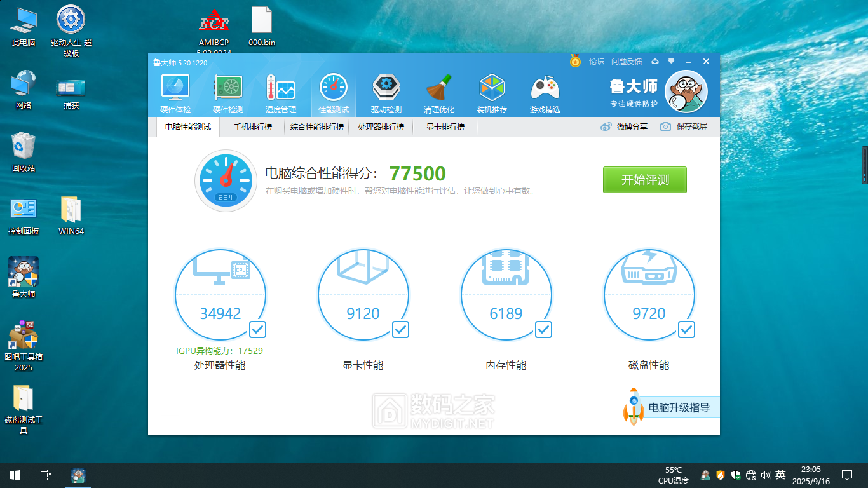868x488 pixels.
Task: Click the 内存性能 label
Action: pos(506,365)
